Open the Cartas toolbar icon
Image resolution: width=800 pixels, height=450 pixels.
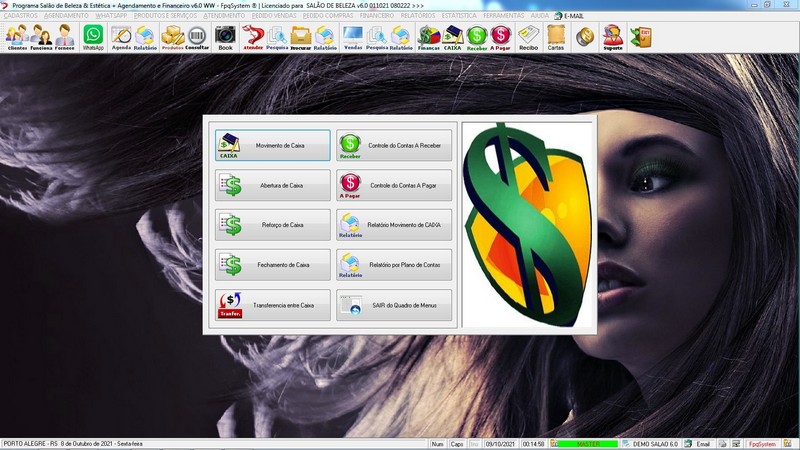click(x=556, y=38)
